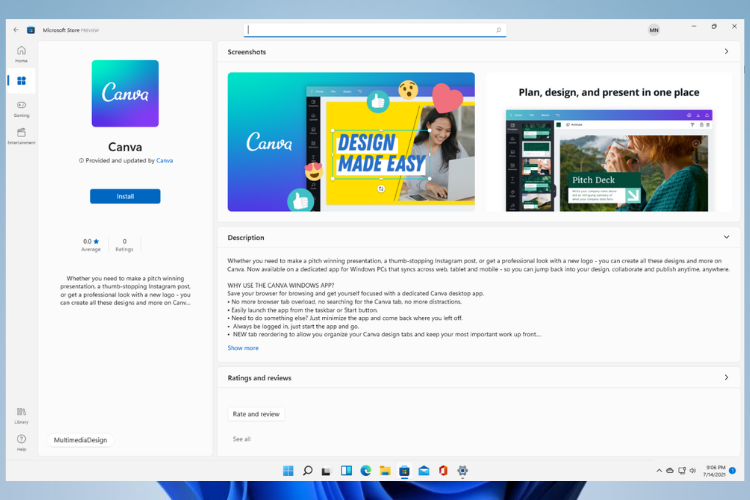750x500 pixels.
Task: Open Settings gear on taskbar
Action: click(462, 471)
